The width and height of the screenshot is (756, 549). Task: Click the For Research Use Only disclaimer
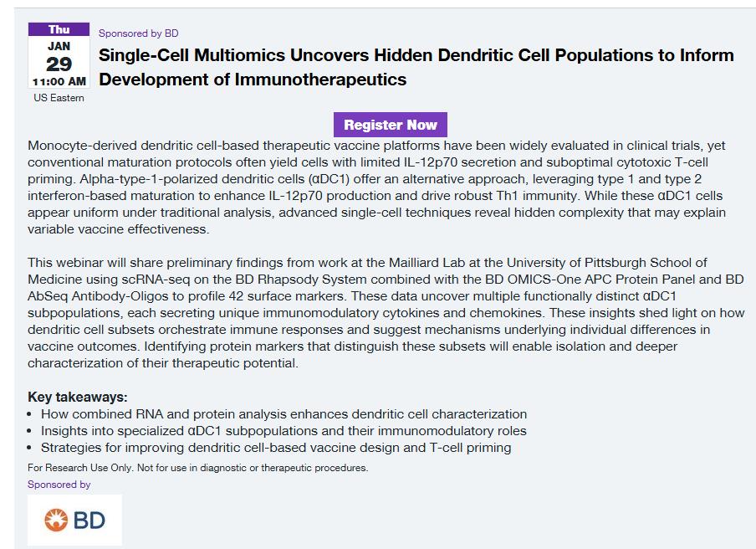[197, 468]
